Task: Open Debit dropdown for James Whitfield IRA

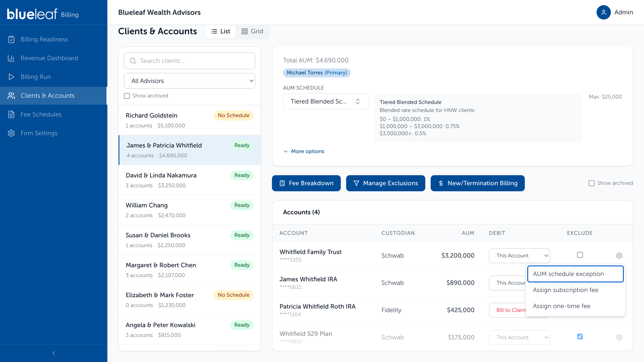Action: (x=507, y=283)
